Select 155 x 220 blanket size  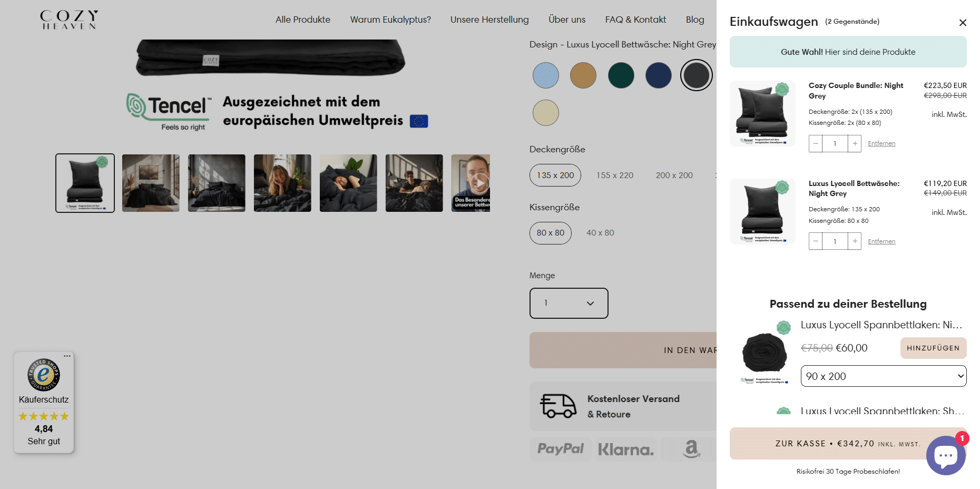tap(615, 175)
